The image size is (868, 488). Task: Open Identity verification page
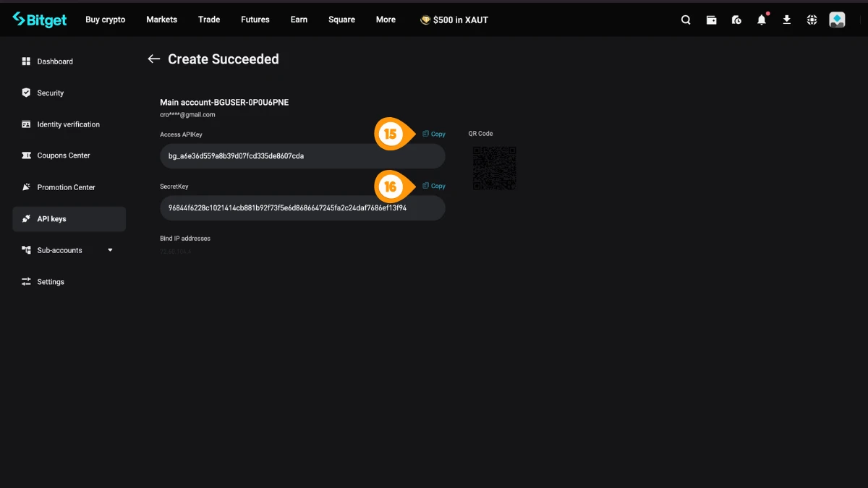click(69, 124)
